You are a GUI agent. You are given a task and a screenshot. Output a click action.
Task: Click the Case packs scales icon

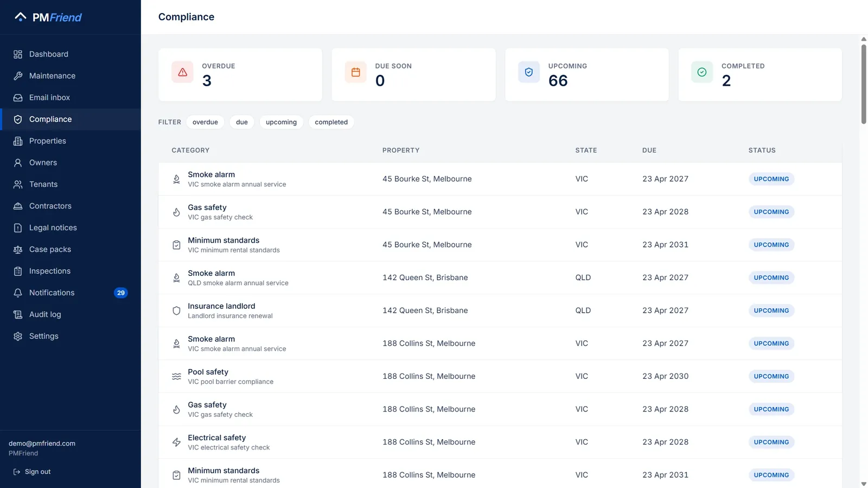pyautogui.click(x=18, y=250)
